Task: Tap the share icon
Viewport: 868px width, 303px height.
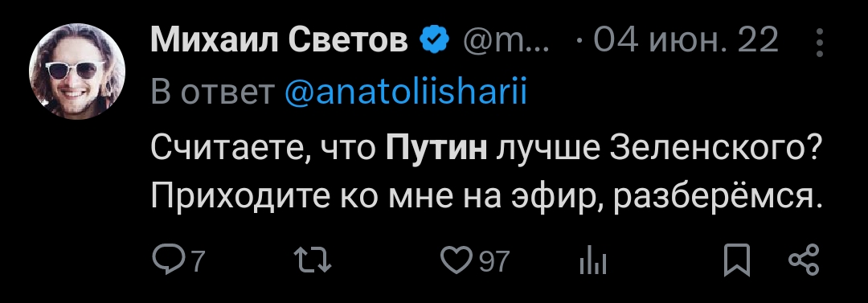Action: coord(803,260)
